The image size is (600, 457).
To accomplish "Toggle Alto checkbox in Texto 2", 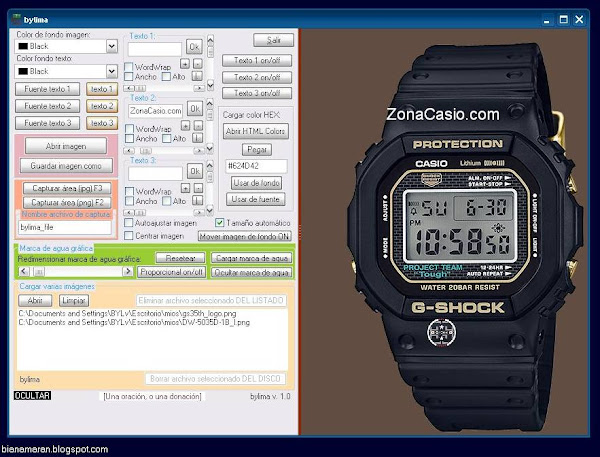I will click(x=166, y=138).
